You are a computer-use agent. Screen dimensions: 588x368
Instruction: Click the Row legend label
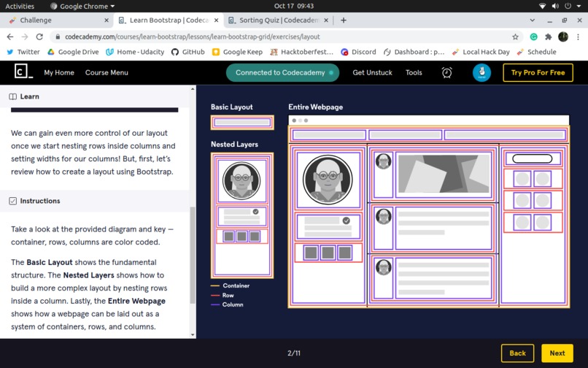coord(228,296)
